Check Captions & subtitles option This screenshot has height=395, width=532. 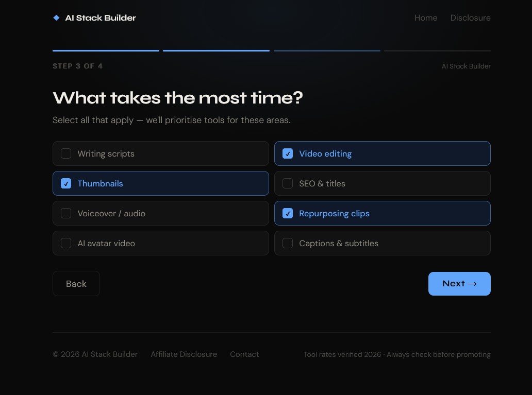[288, 243]
